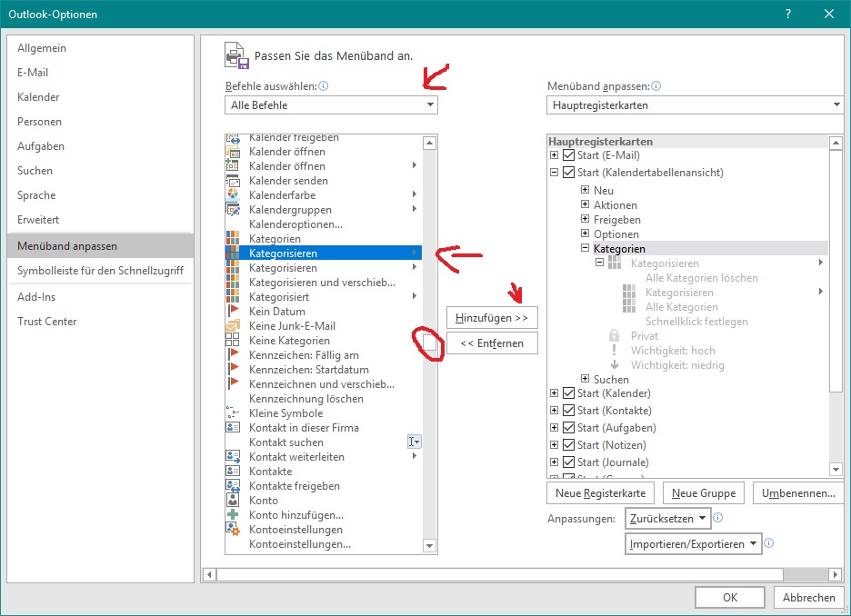Viewport: 851px width, 616px height.
Task: Toggle Start (Notizen) checkbox
Action: [569, 444]
